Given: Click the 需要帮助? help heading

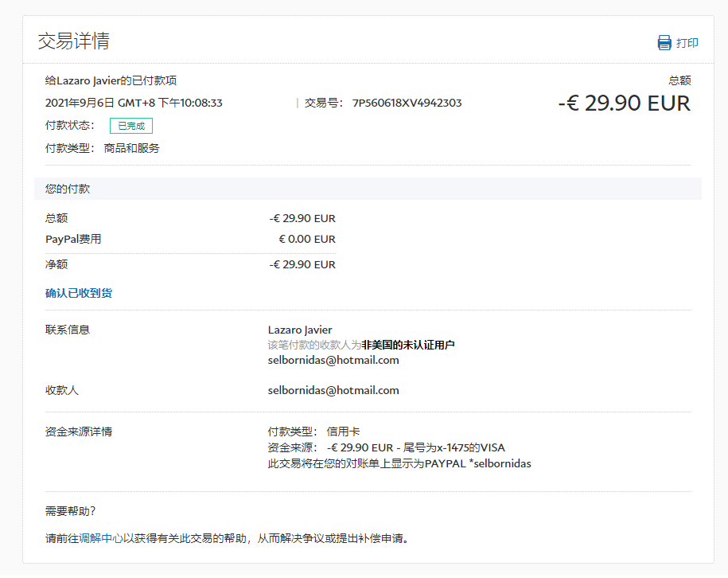Looking at the screenshot, I should pyautogui.click(x=71, y=511).
